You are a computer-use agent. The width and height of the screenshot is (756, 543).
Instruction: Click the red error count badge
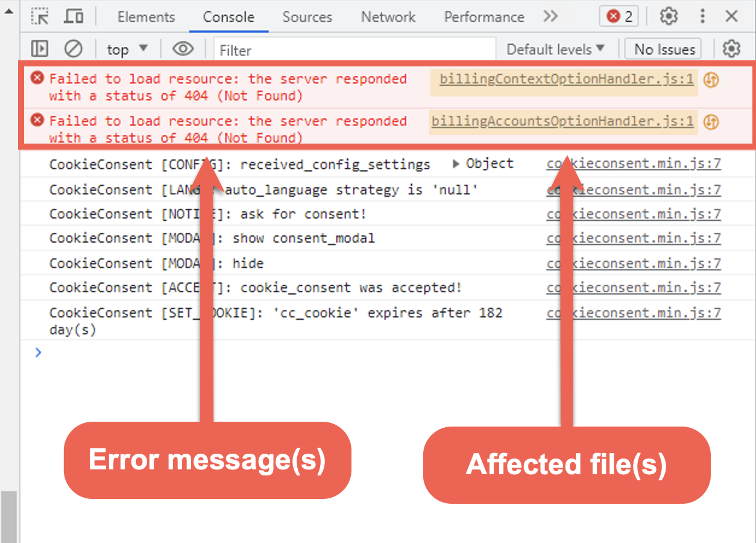coord(618,16)
